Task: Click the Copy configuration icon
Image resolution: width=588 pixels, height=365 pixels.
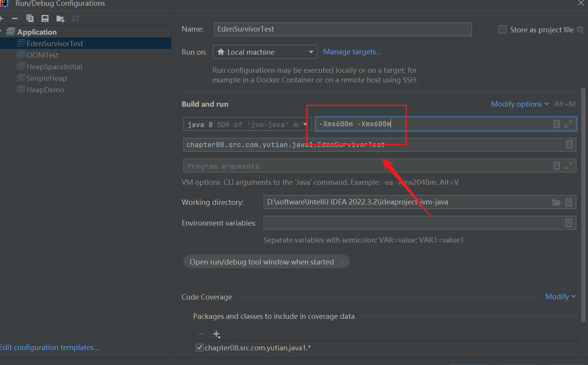Action: (30, 18)
